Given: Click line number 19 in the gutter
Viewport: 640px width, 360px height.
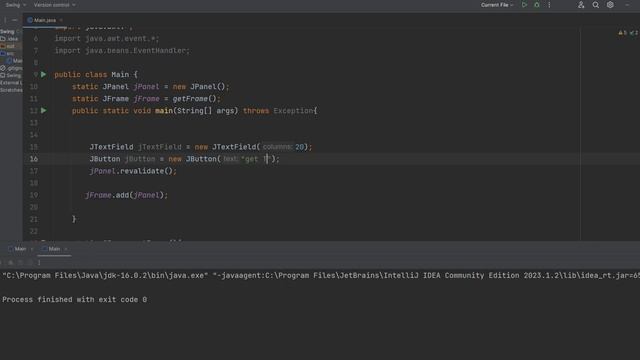Looking at the screenshot, I should 34,195.
